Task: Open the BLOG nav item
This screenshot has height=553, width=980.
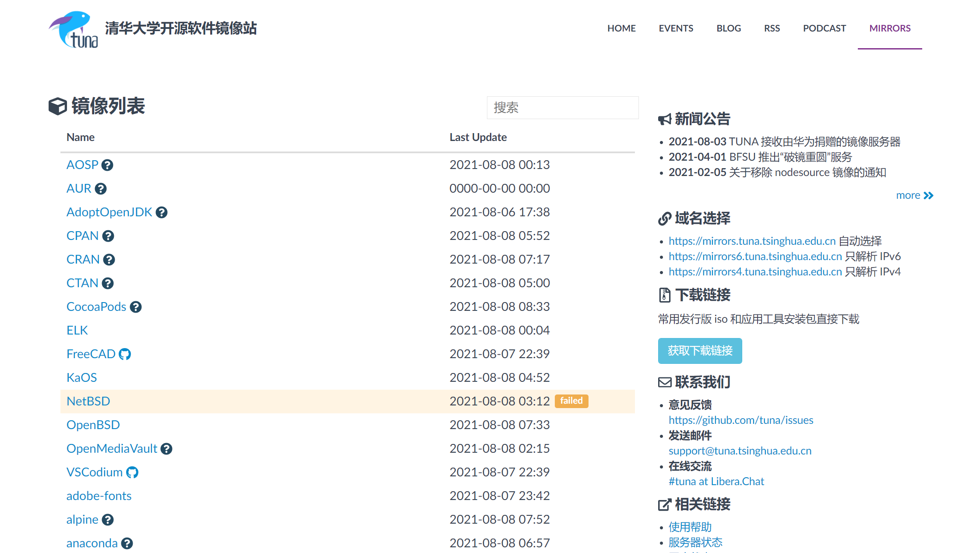Action: (729, 28)
